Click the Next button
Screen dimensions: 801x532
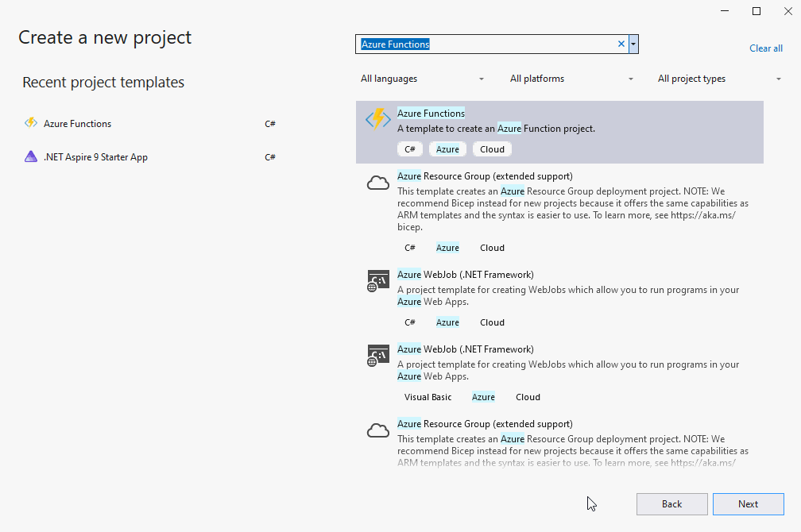coord(748,503)
